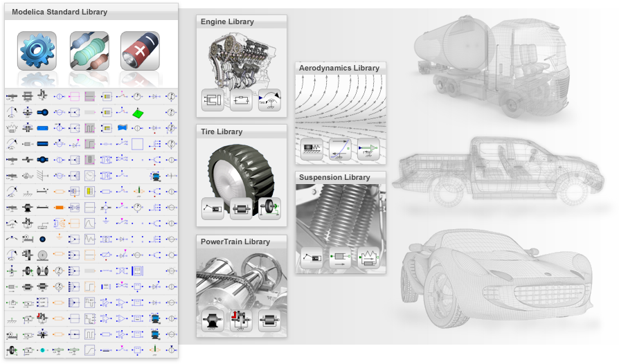Viewport: 619px width, 364px height.
Task: Click PowerTrain icon with red marker
Action: click(241, 320)
